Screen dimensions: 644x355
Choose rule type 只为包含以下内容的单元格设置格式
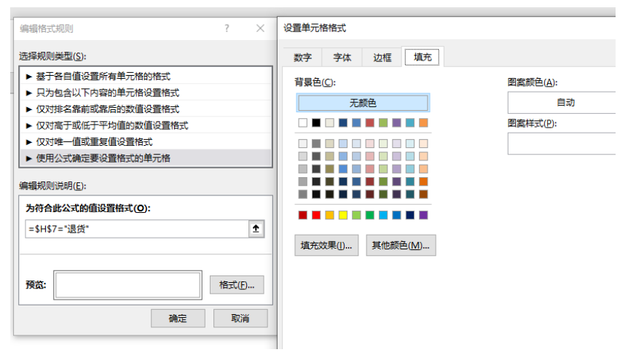tap(146, 93)
